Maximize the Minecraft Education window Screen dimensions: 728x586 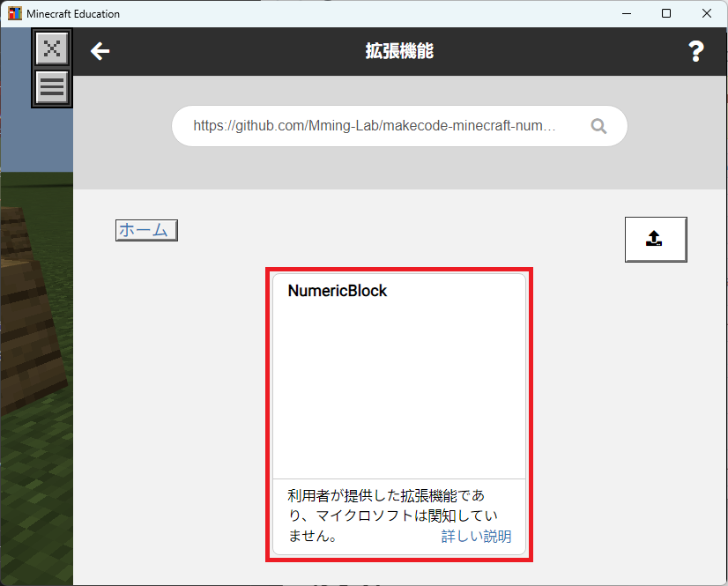[x=666, y=13]
